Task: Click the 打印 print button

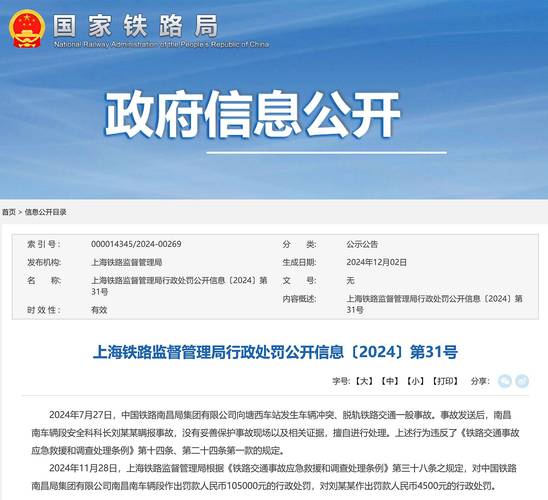Action: 445,381
